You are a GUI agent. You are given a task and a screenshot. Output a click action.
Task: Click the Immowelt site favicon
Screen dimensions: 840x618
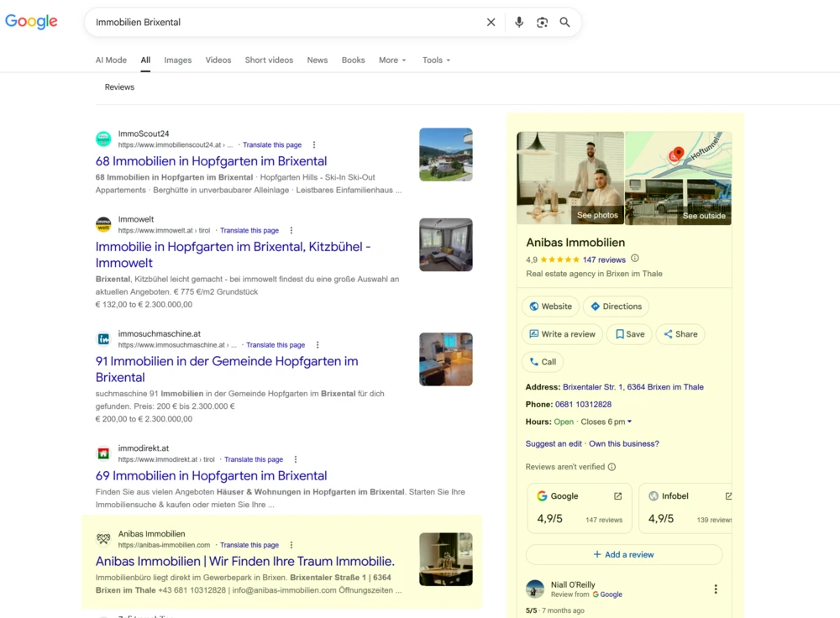(x=103, y=224)
